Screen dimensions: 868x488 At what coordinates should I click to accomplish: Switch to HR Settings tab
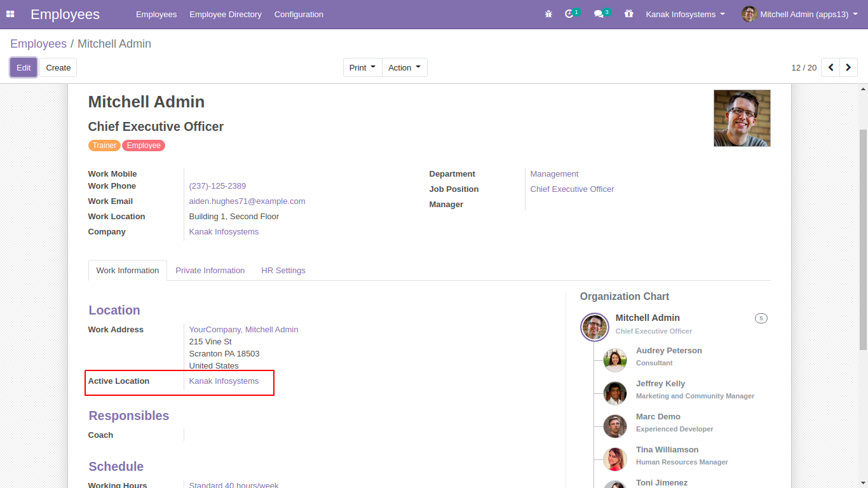click(x=283, y=270)
